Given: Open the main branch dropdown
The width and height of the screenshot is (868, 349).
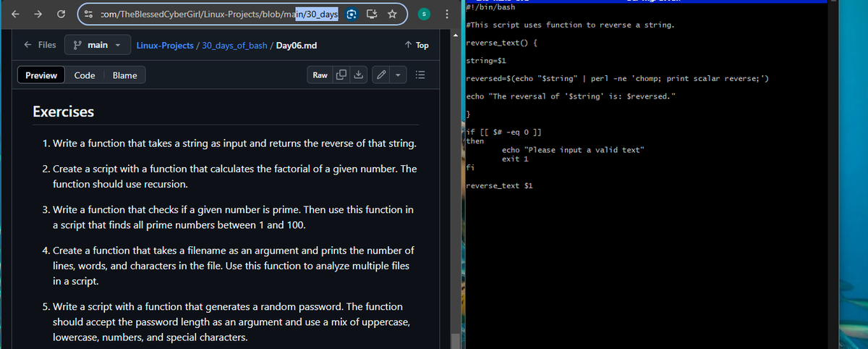Looking at the screenshot, I should pos(96,45).
